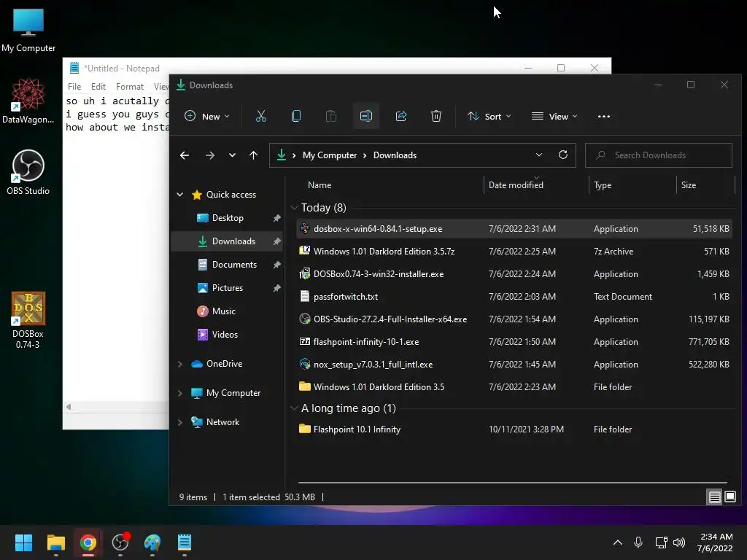The image size is (747, 560).
Task: Open Paint from the taskbar
Action: [x=152, y=542]
